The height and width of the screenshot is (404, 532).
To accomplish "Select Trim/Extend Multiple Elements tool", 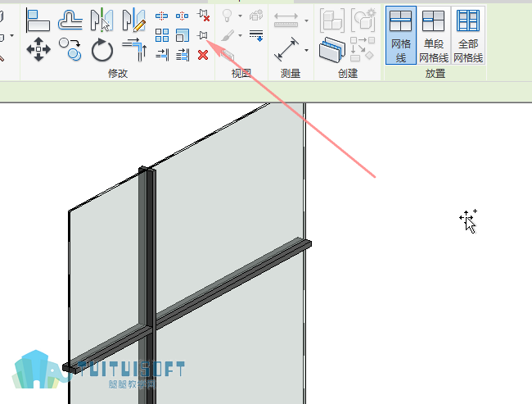I will click(x=183, y=55).
